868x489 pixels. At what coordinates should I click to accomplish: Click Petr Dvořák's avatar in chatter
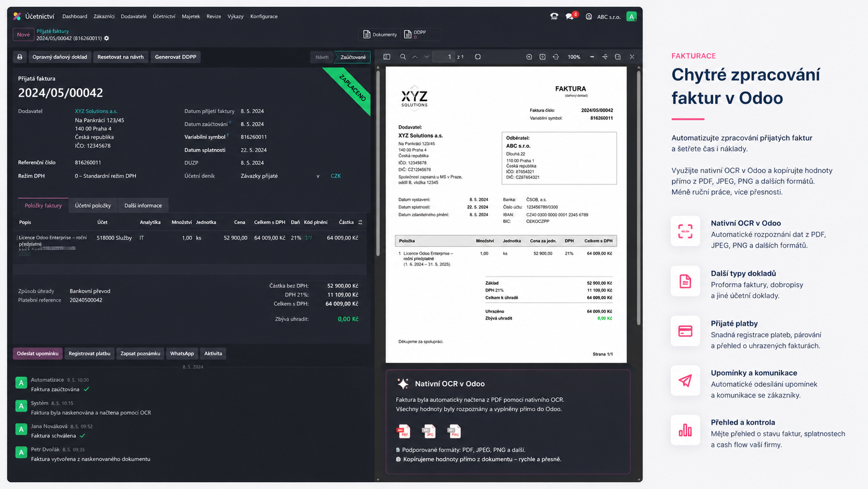tap(21, 453)
